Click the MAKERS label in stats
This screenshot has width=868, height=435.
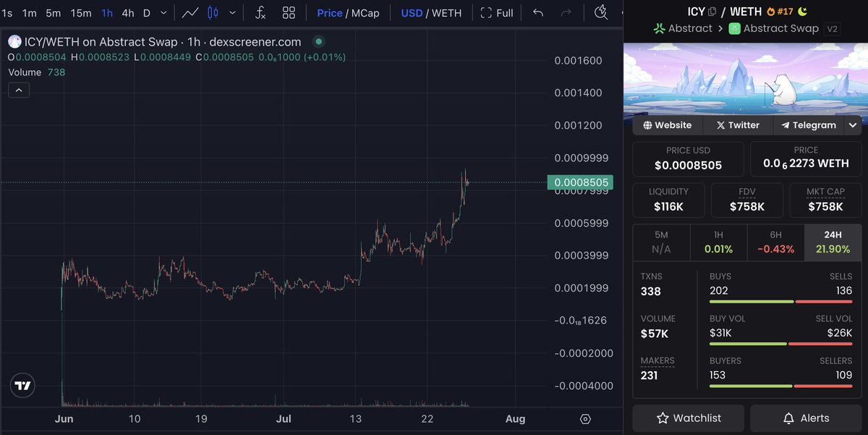point(658,360)
